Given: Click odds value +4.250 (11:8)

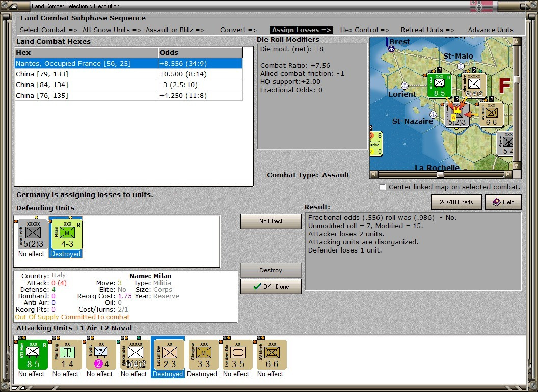Looking at the screenshot, I should coord(183,95).
